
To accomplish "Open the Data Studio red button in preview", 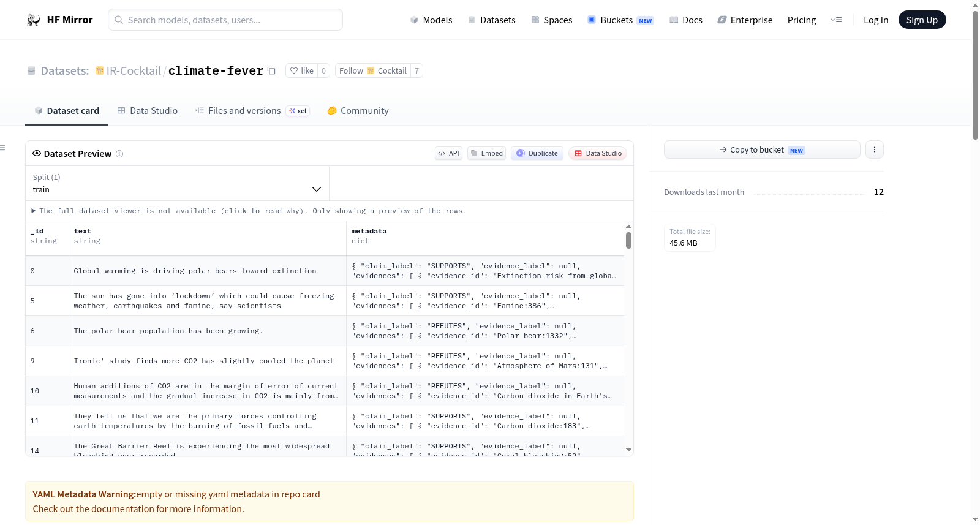I will pos(598,153).
